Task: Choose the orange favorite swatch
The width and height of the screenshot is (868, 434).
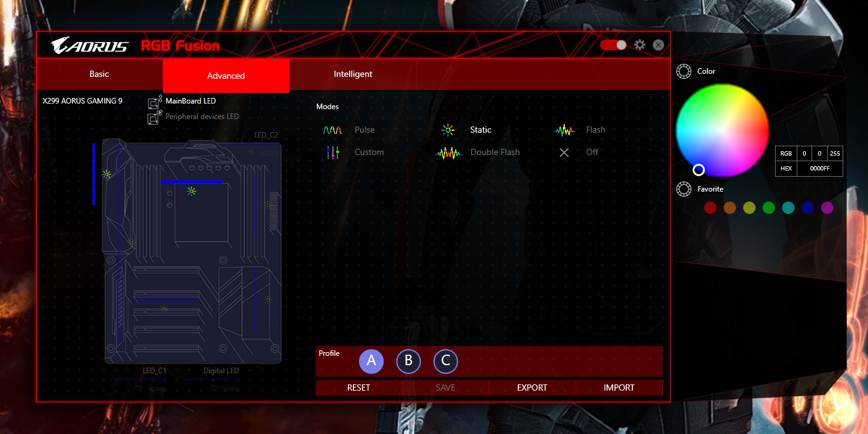Action: [730, 208]
